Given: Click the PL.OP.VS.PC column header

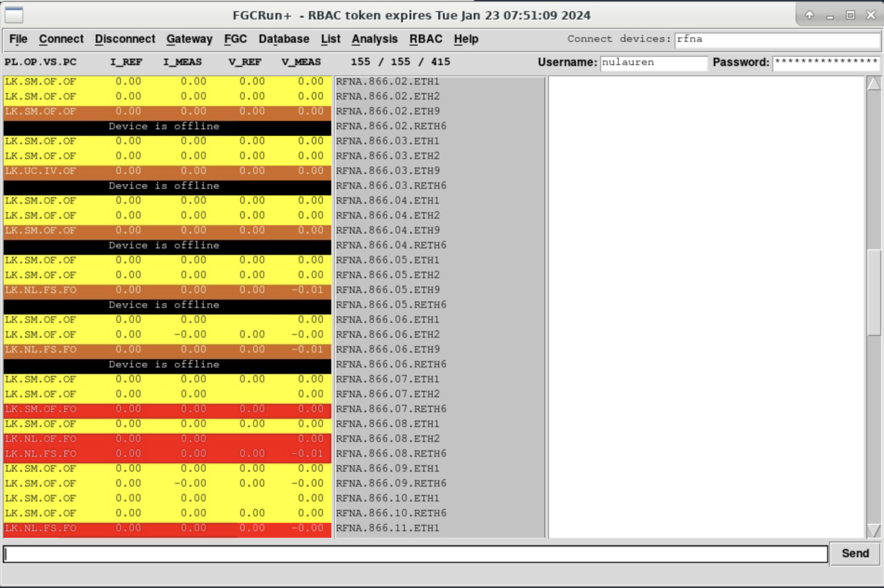Looking at the screenshot, I should [x=40, y=62].
